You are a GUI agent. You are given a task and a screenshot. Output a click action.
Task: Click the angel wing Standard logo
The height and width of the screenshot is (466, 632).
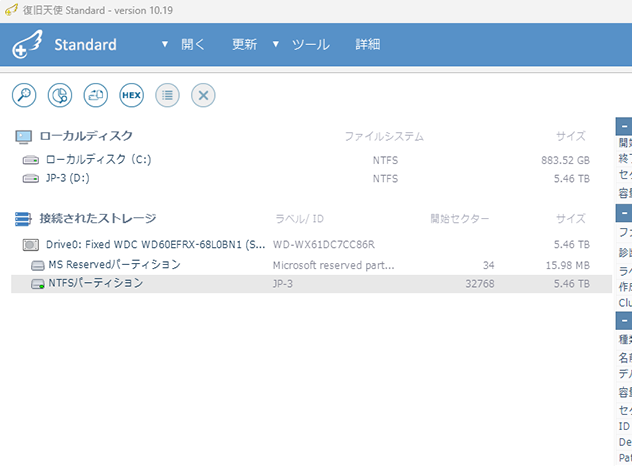27,44
